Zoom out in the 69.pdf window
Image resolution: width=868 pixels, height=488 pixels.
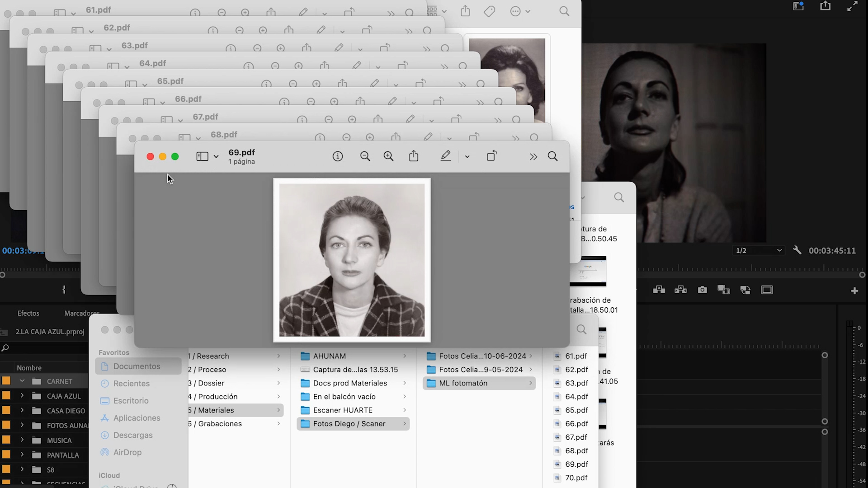pos(365,156)
